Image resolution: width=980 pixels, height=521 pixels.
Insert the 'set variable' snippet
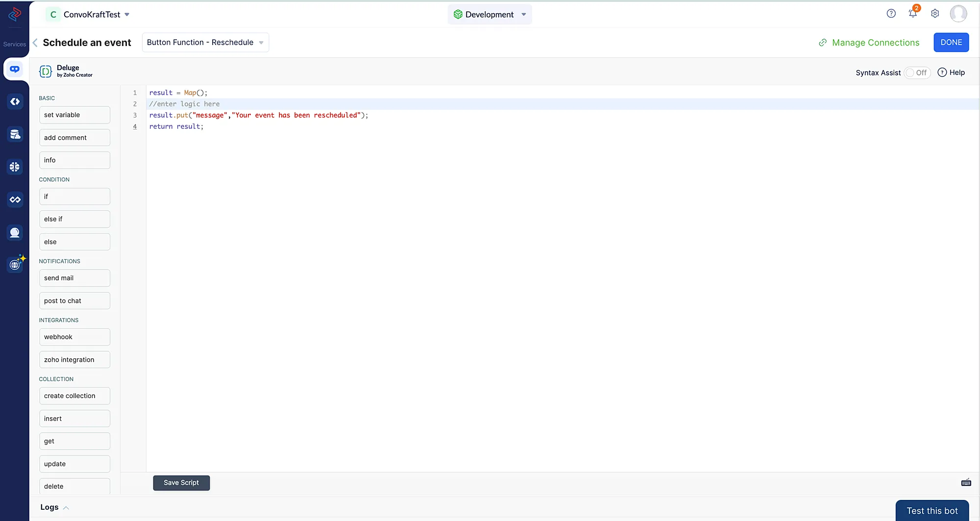(74, 115)
